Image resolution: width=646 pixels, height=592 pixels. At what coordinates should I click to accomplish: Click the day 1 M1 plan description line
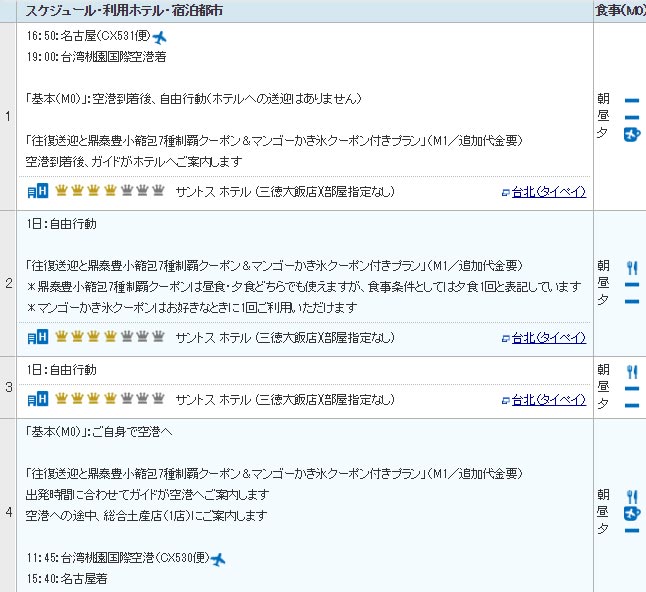274,140
